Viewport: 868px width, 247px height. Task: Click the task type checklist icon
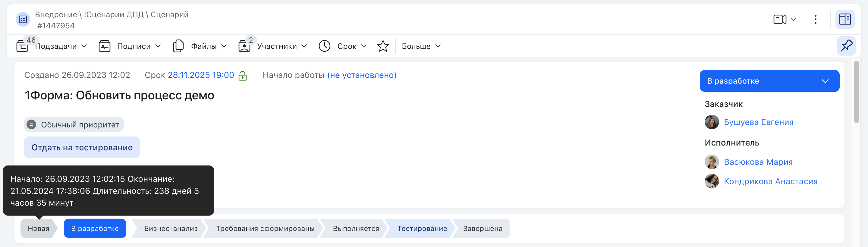click(23, 19)
